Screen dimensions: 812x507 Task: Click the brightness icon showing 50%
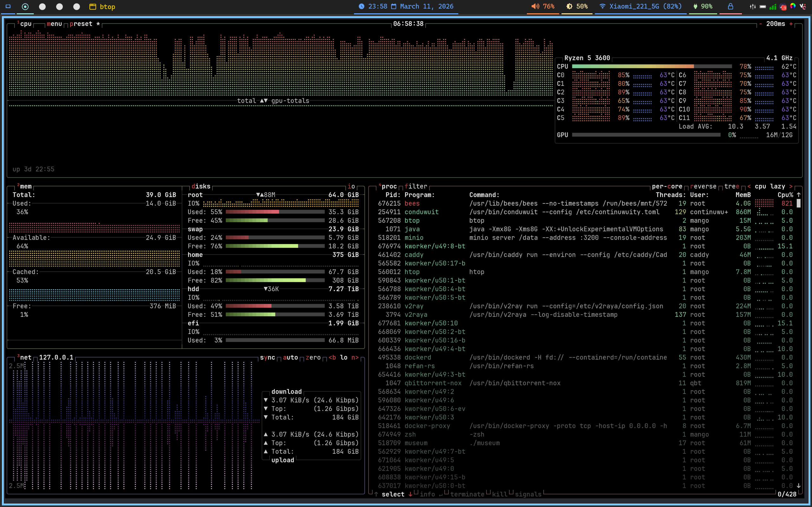point(569,6)
